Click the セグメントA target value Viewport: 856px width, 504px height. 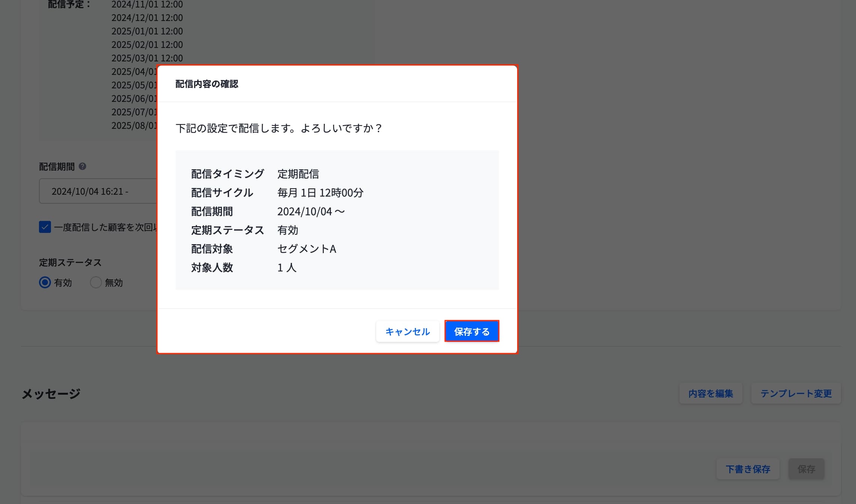click(x=307, y=249)
